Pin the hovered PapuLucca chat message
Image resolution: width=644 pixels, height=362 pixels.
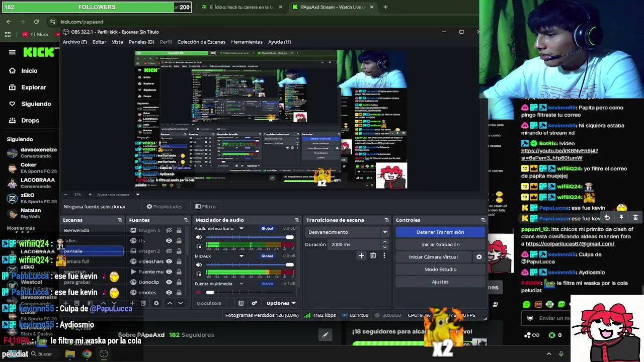coord(621,218)
